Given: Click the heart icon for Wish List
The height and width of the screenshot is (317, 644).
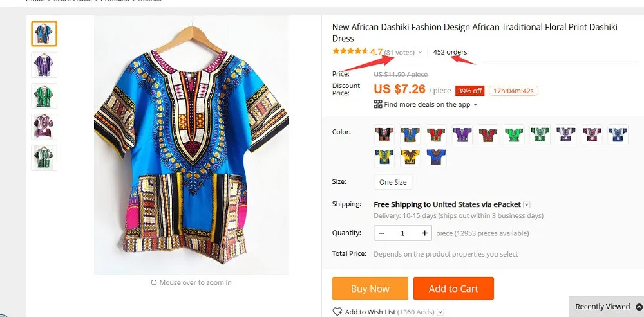Looking at the screenshot, I should click(337, 312).
